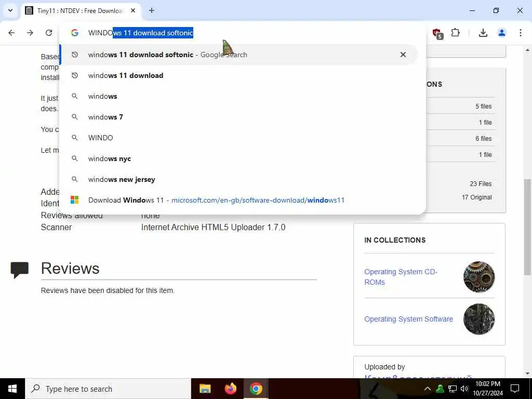Click the scrollbar up arrow

[x=527, y=50]
